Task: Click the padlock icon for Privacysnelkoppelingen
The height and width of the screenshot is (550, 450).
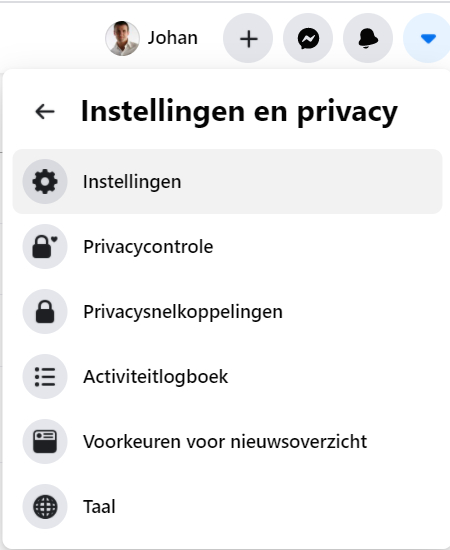Action: pyautogui.click(x=45, y=311)
